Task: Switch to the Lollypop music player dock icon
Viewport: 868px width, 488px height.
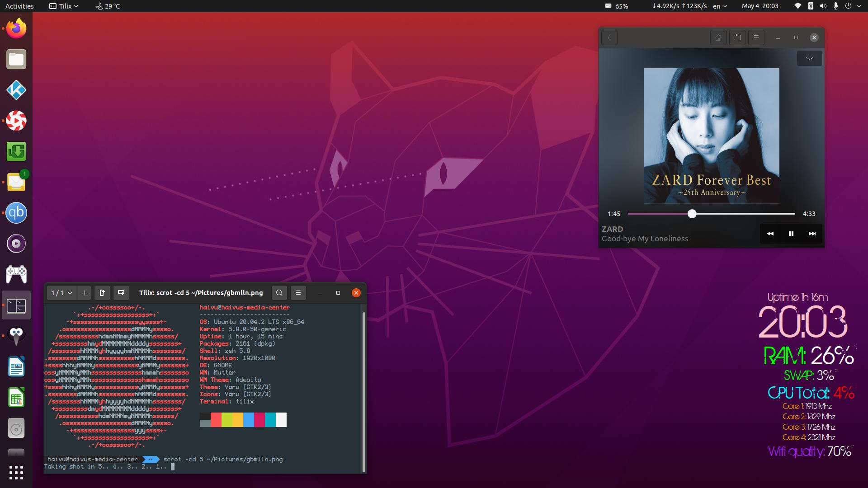Action: pos(16,121)
